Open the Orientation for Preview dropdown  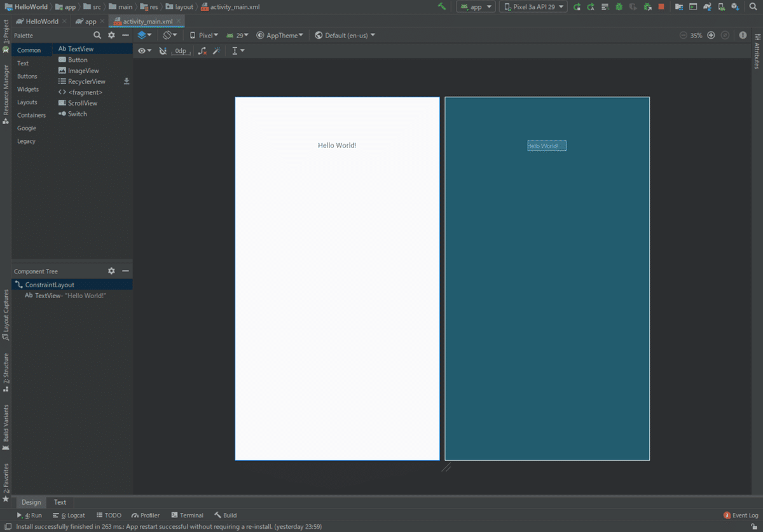point(170,36)
